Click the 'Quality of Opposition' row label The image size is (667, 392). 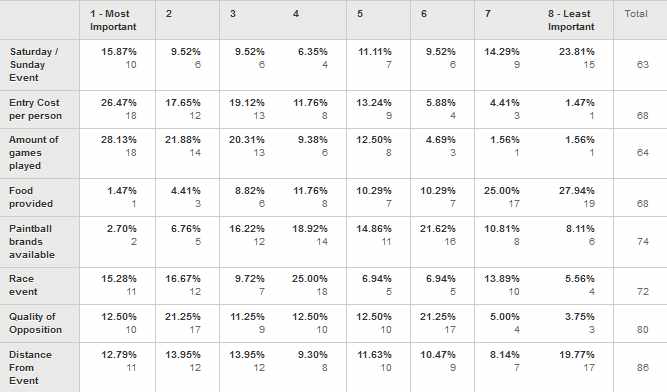(35, 323)
